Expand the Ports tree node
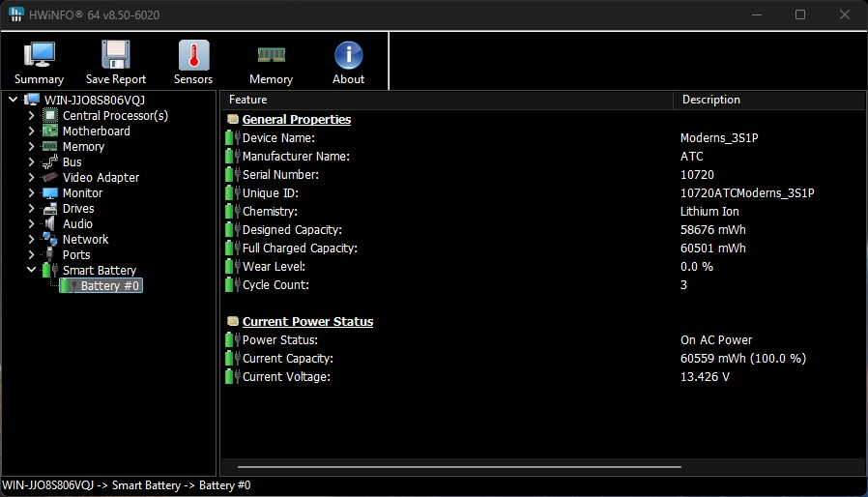Screen dimensions: 868x497 (x=32, y=255)
